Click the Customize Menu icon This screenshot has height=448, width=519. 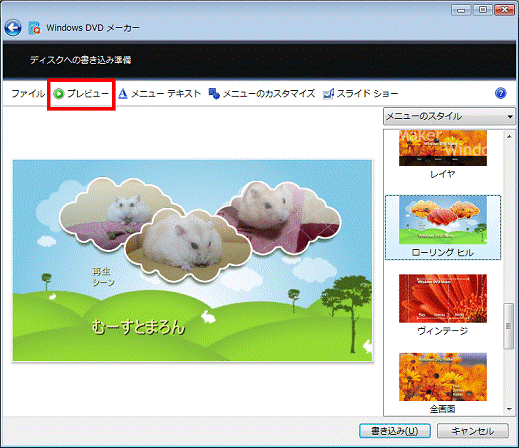pyautogui.click(x=214, y=94)
